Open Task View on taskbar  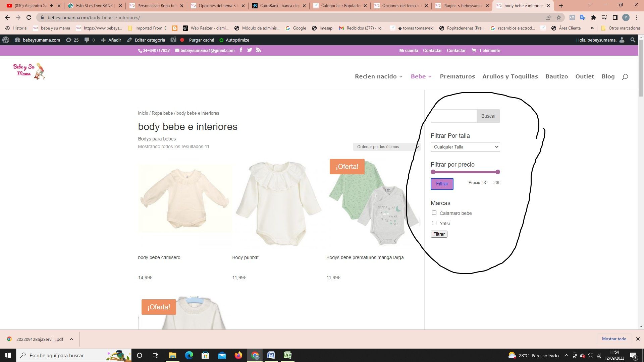point(155,355)
